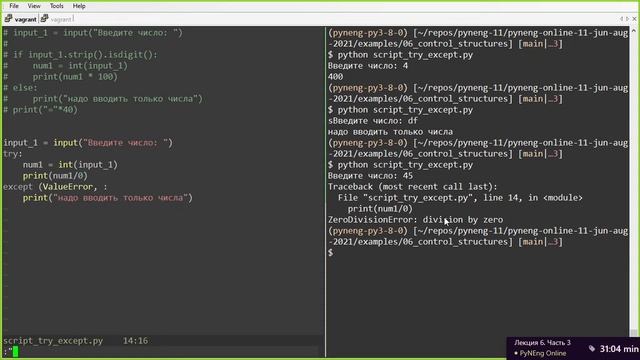The image size is (640, 360).
Task: Click the 'Введите число: 45' terminal line
Action: [370, 176]
